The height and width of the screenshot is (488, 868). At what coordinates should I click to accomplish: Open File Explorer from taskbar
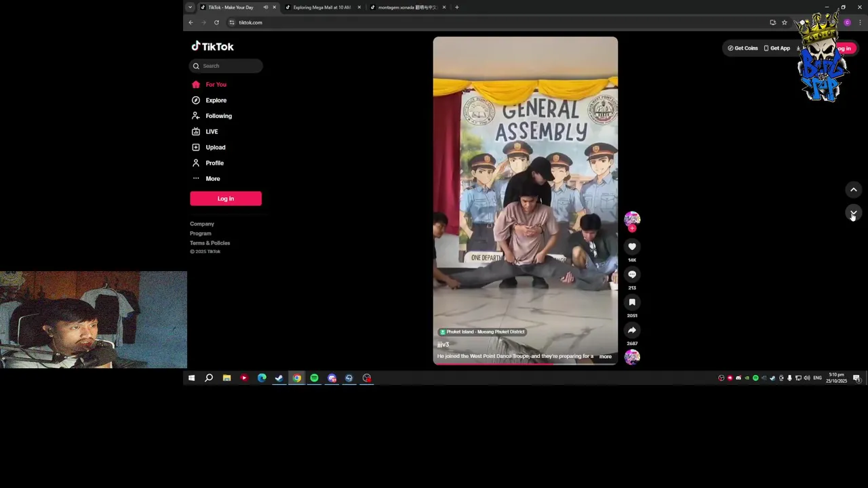(x=226, y=378)
